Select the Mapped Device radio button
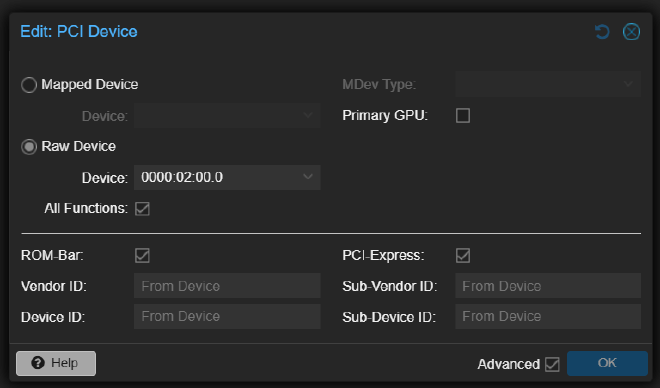Screen dimensions: 660x388 [29, 85]
